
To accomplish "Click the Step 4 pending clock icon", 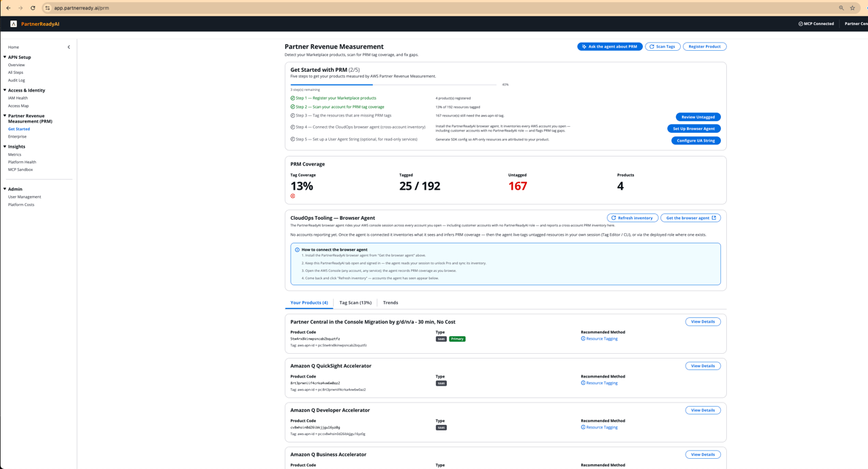I will coord(293,127).
